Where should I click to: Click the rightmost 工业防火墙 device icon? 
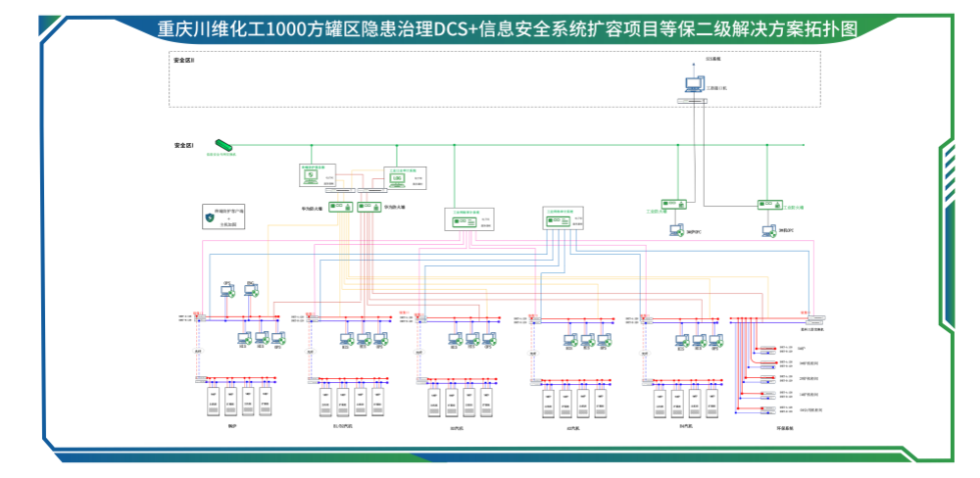(x=771, y=205)
